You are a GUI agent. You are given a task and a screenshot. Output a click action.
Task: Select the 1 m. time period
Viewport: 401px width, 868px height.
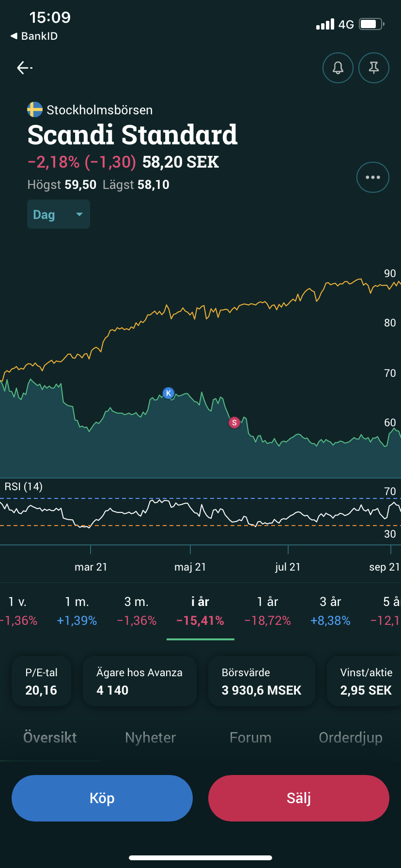tap(77, 611)
